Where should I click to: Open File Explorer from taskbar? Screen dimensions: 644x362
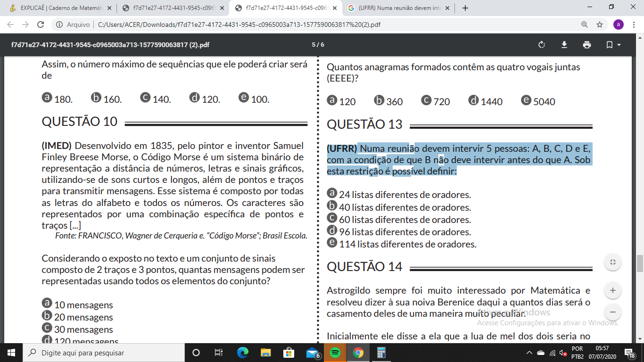click(x=266, y=353)
